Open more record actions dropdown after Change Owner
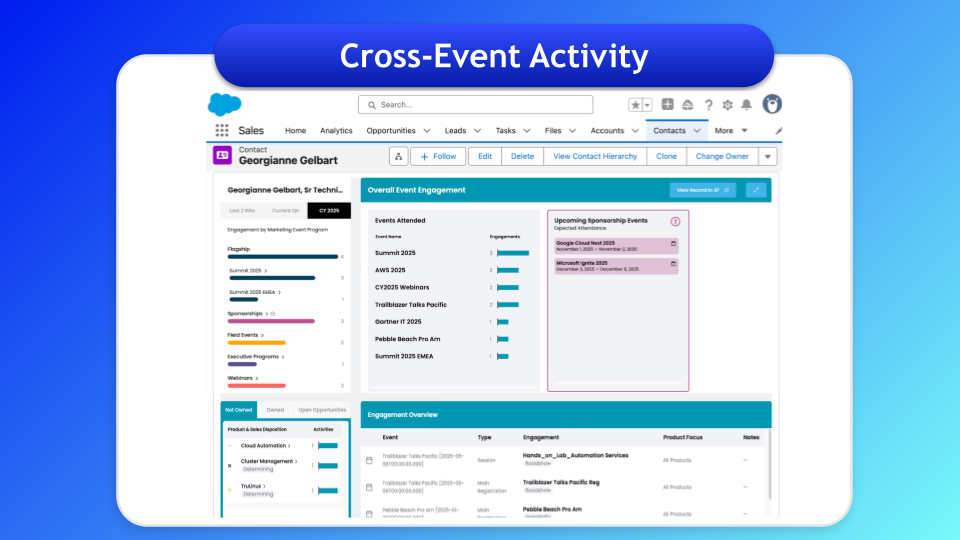 (x=768, y=156)
